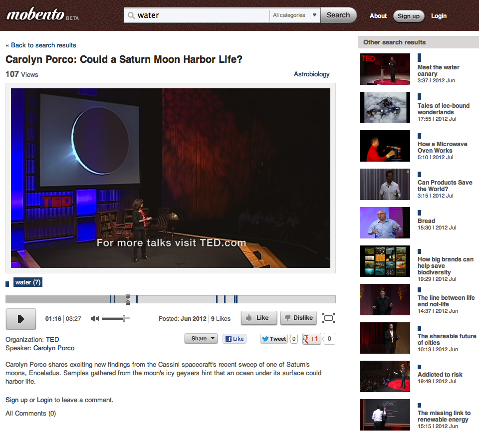This screenshot has height=448, width=479.
Task: Click the '107 Views' count
Action: point(21,74)
